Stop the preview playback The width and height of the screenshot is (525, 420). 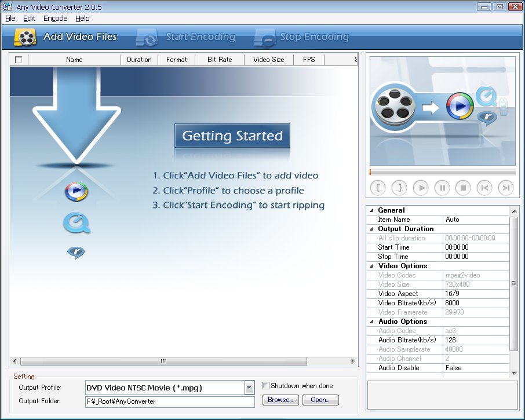[x=463, y=188]
